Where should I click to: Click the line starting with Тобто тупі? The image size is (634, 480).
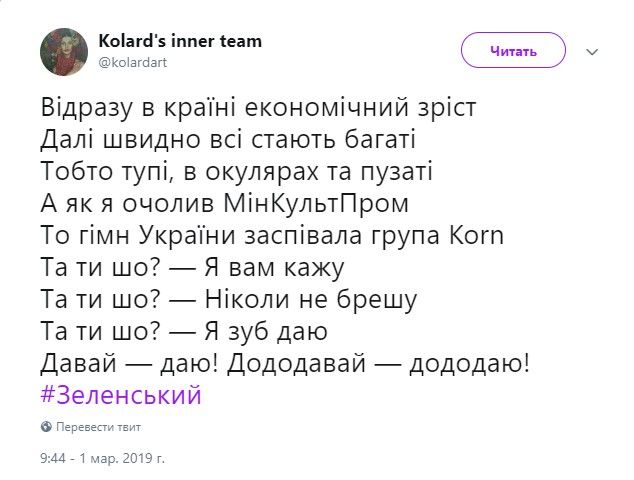click(x=237, y=172)
